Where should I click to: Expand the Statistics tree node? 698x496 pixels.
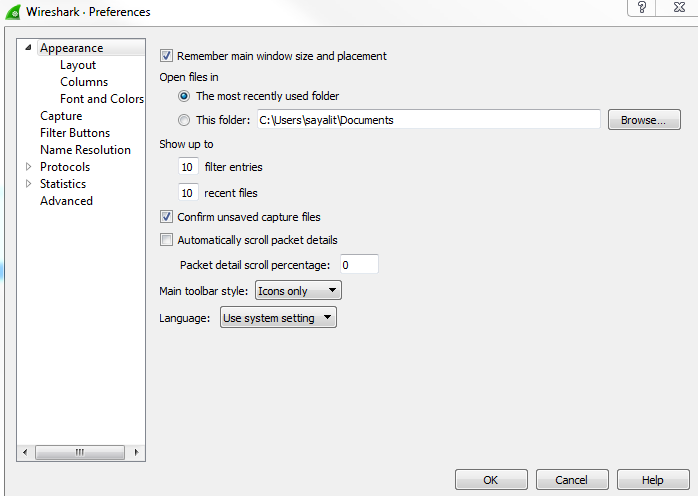pos(29,184)
